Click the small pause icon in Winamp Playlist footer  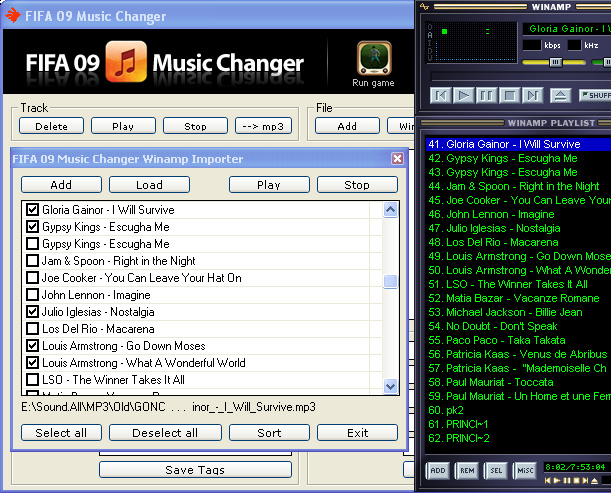567,481
